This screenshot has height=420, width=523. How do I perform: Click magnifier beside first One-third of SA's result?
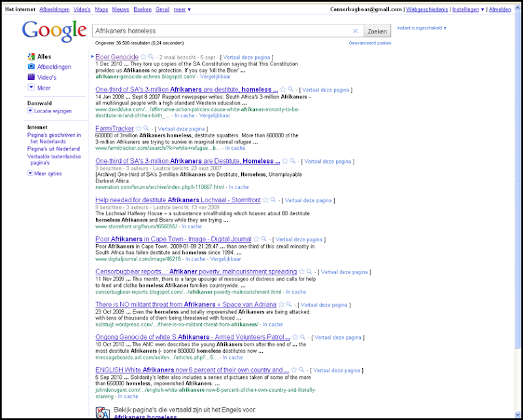(290, 89)
